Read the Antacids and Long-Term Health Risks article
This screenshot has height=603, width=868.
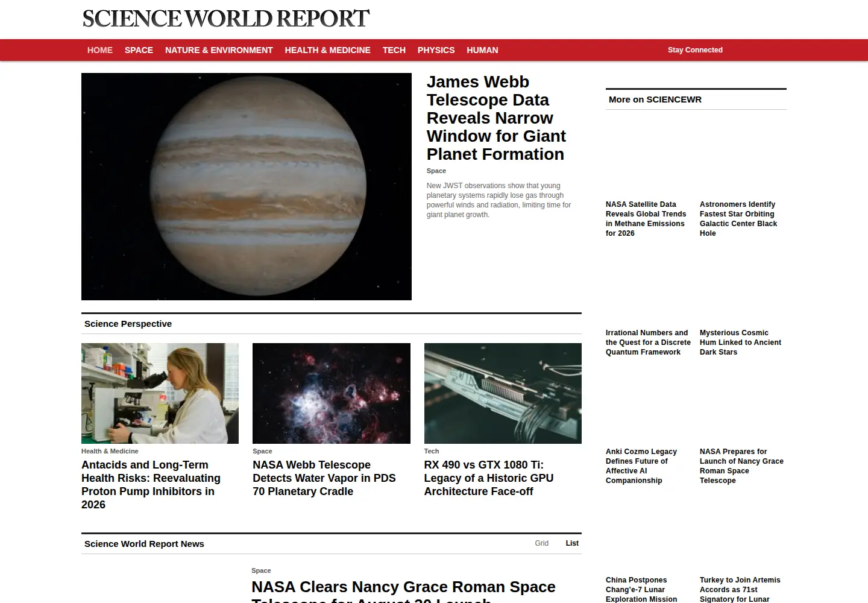point(151,485)
